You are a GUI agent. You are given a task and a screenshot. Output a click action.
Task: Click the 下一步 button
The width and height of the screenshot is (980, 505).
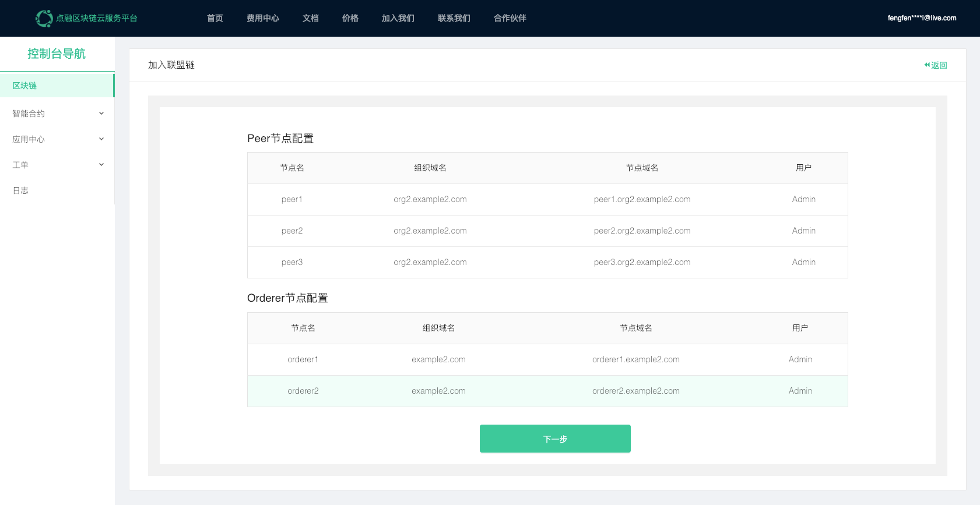point(555,439)
